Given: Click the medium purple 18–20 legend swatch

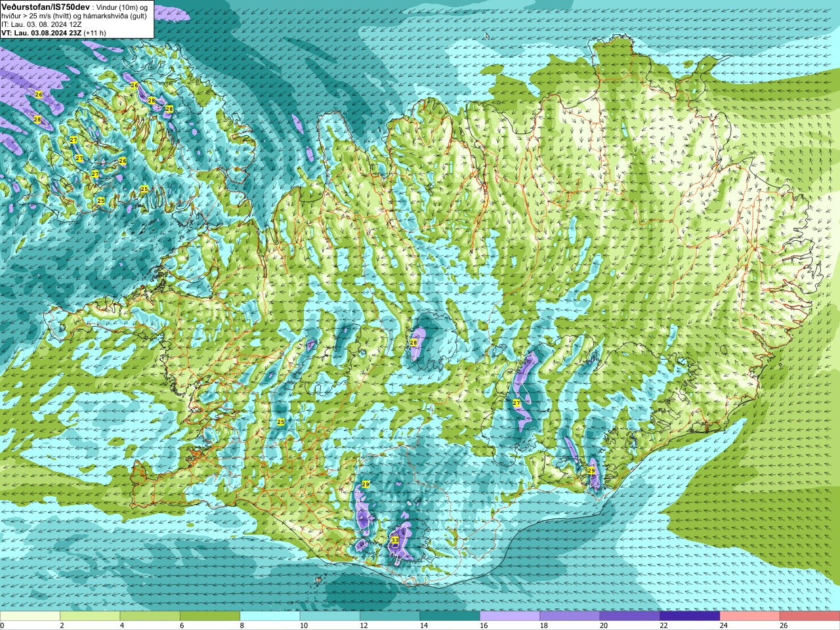Looking at the screenshot, I should pyautogui.click(x=570, y=616).
